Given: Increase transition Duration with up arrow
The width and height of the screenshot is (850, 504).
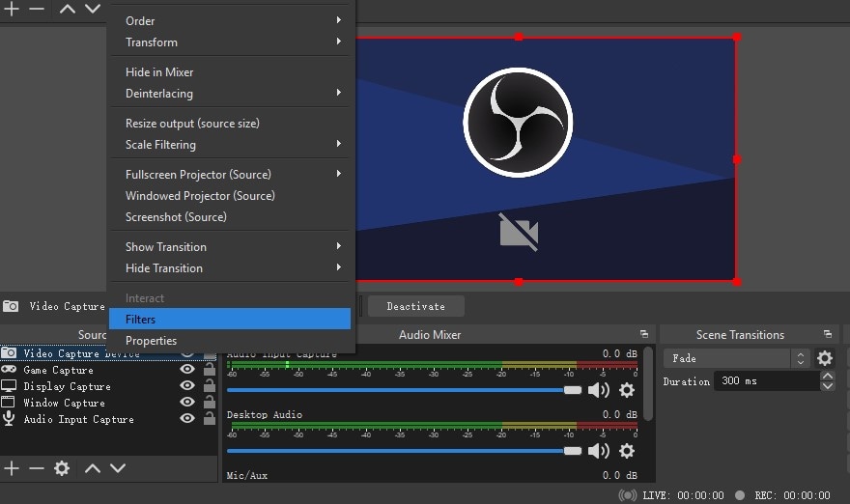Looking at the screenshot, I should coord(827,376).
